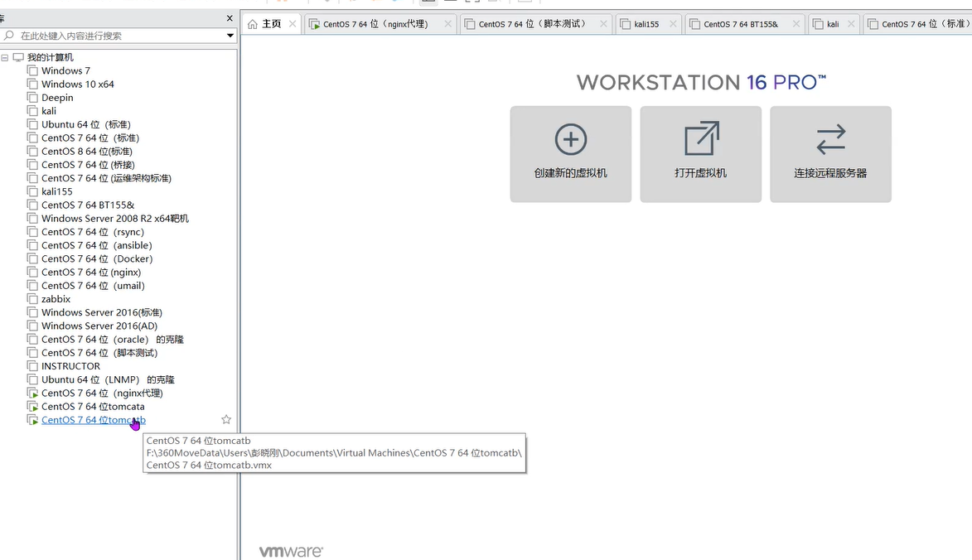Select kali in the library list
The image size is (972, 560).
pos(49,111)
